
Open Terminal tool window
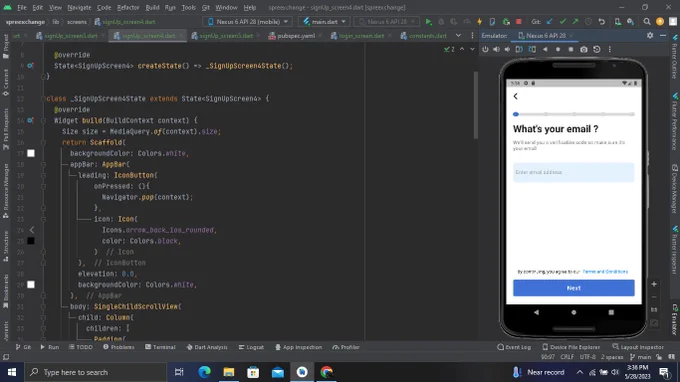pyautogui.click(x=160, y=347)
